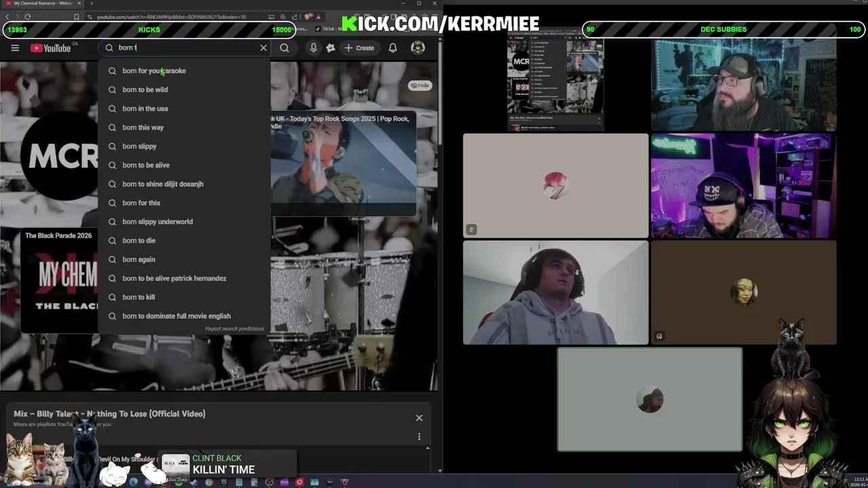868x488 pixels.
Task: Bookmark the page using the bookmark icon
Action: 77,17
